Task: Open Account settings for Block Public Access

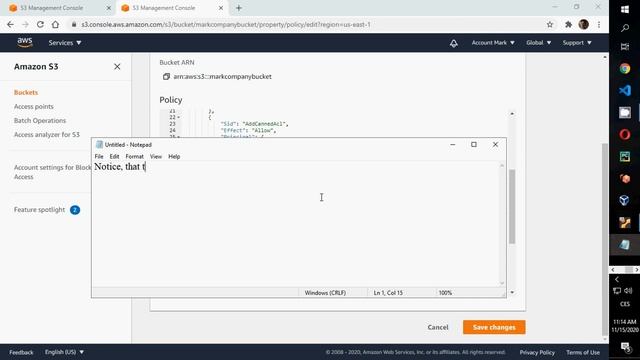Action: tap(52, 172)
